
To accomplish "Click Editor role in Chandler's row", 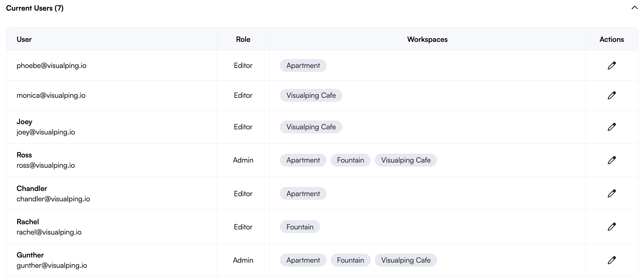I will coord(243,194).
